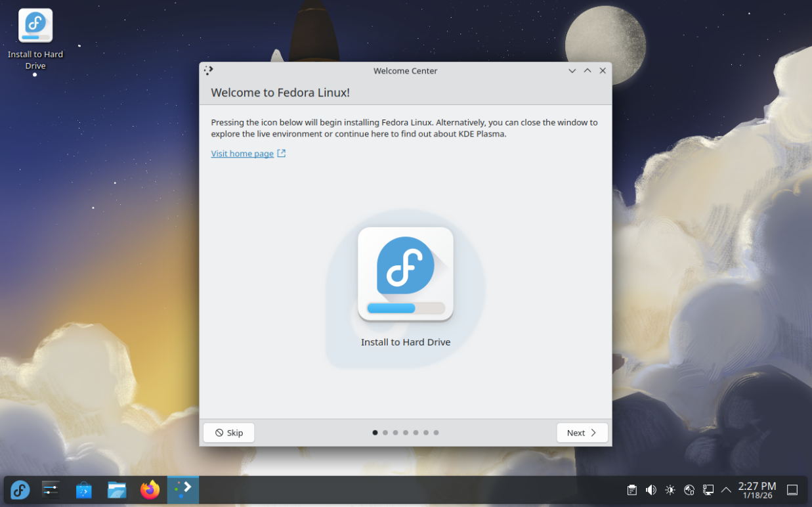
Task: Open System Settings from the taskbar
Action: click(x=51, y=489)
